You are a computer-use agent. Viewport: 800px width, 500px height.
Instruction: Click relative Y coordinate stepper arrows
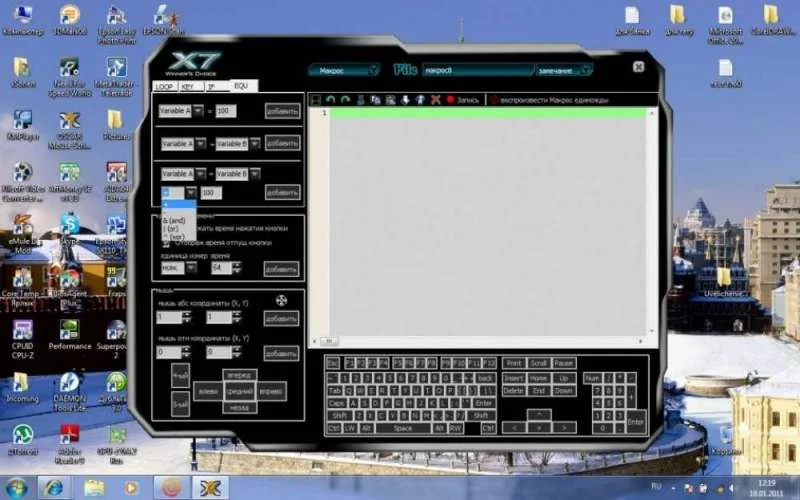coord(236,352)
